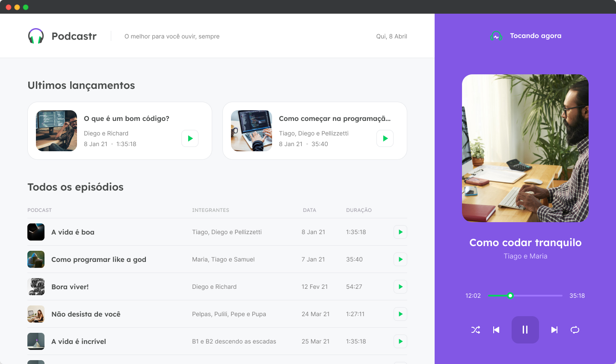Play the episode 'A vida é incrível'
Image resolution: width=616 pixels, height=364 pixels.
(400, 341)
